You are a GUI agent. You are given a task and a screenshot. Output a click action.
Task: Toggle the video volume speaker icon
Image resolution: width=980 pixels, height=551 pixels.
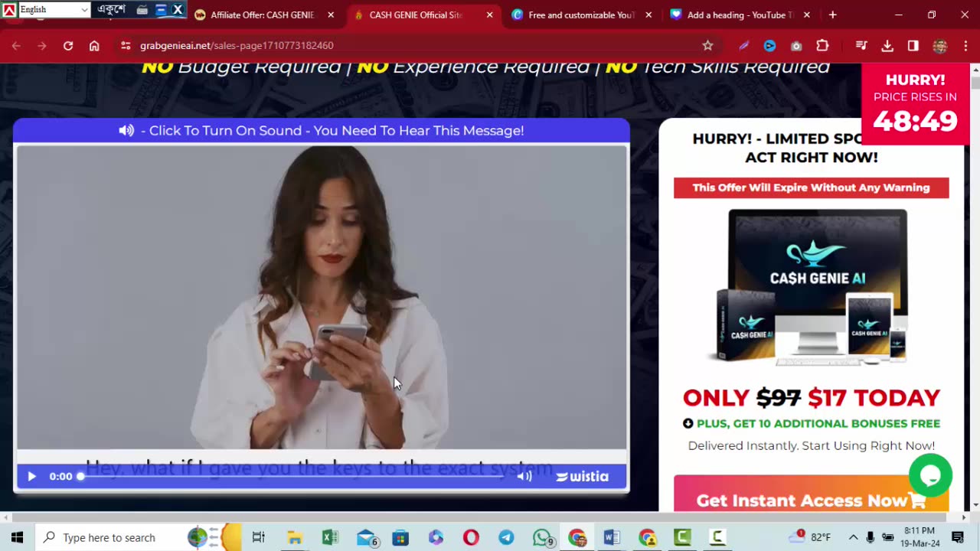click(x=524, y=476)
